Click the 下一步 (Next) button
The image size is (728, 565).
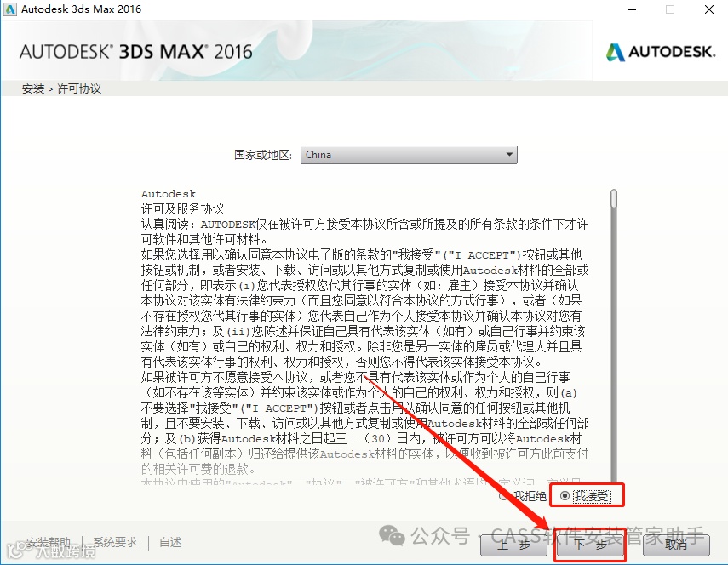(590, 545)
